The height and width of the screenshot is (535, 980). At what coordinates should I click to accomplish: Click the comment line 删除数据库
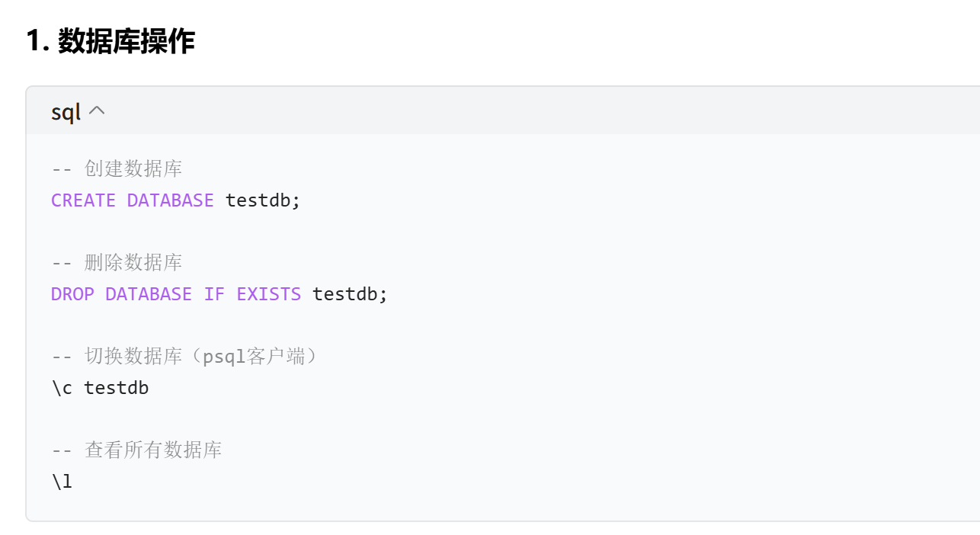pos(117,263)
